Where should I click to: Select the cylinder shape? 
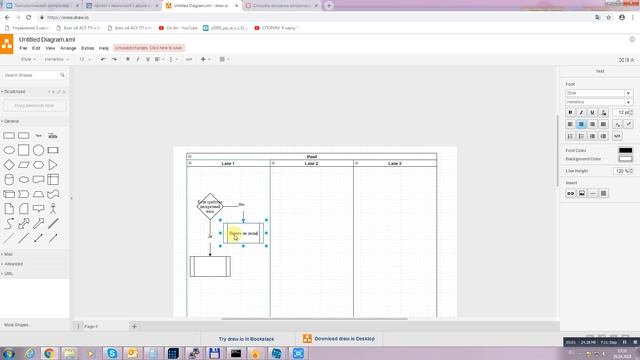click(x=9, y=180)
